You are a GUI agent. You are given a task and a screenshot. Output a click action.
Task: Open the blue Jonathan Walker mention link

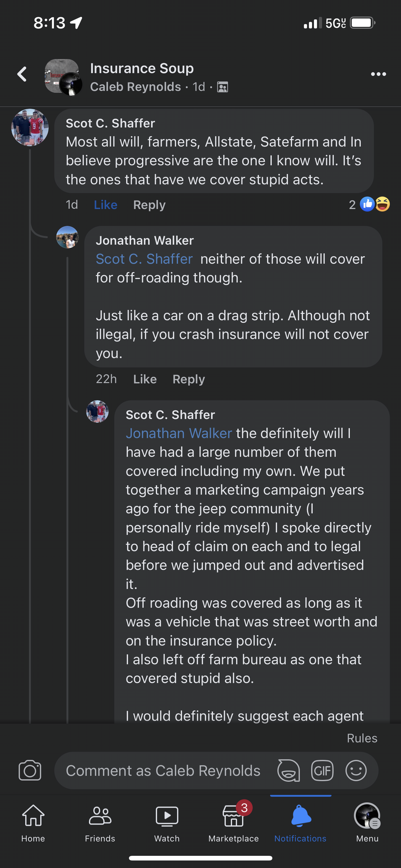coord(179,433)
